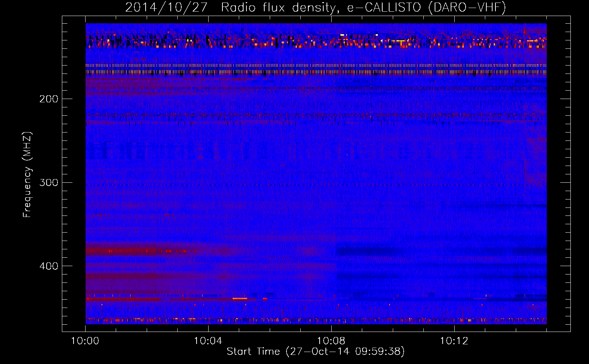
Task: Click the 10:00 time tick label
Action: 85,341
